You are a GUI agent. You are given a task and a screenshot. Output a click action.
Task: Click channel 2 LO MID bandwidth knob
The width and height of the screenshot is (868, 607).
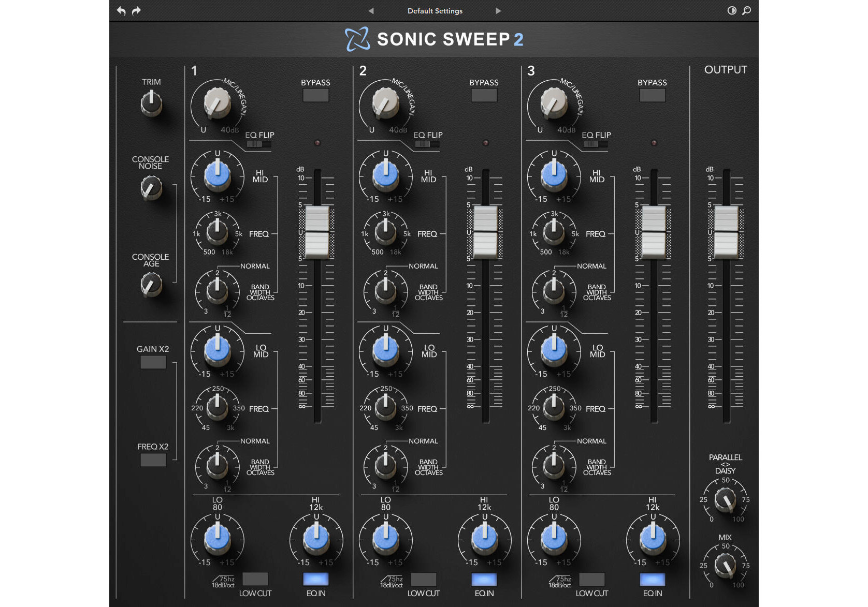pos(386,465)
